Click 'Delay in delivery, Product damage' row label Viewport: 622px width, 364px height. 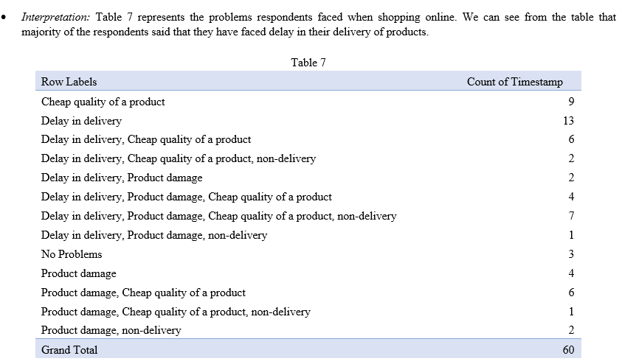click(x=122, y=178)
